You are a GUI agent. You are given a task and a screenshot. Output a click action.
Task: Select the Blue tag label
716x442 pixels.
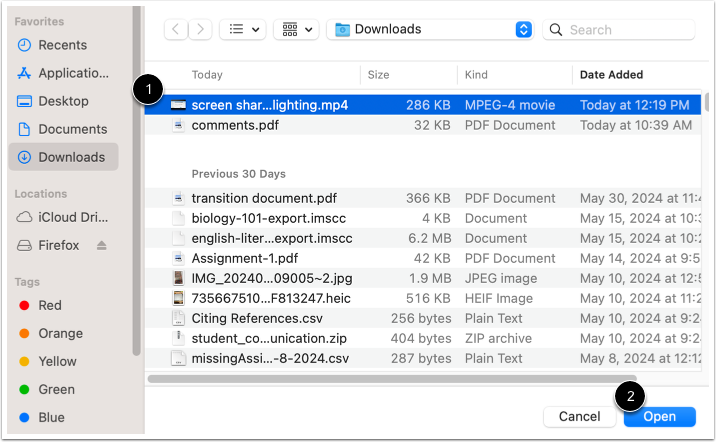(51, 418)
